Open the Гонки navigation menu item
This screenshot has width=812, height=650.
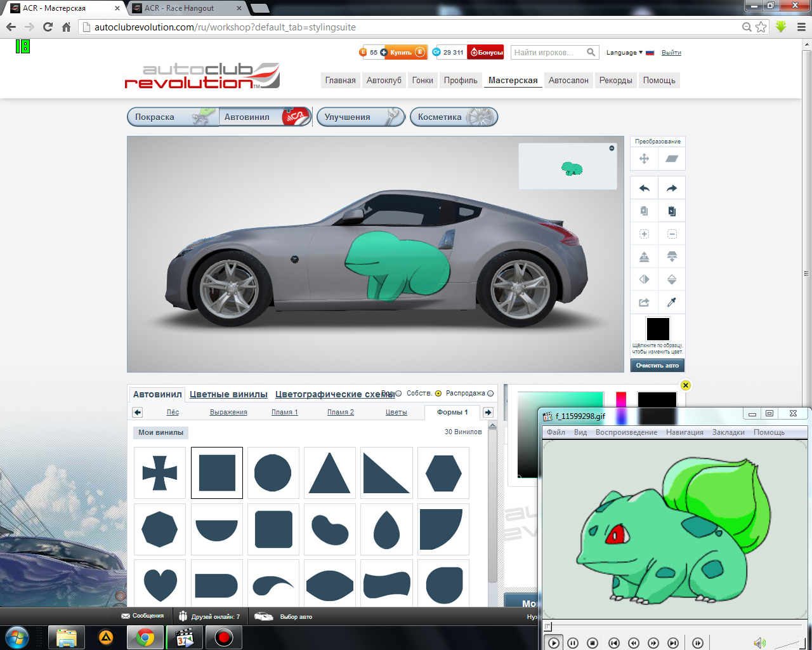tap(422, 80)
